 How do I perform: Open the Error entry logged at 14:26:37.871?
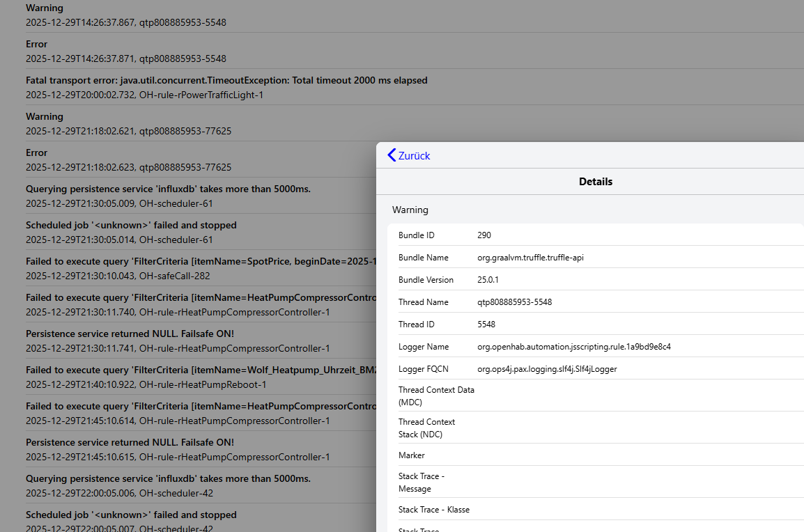pyautogui.click(x=125, y=52)
